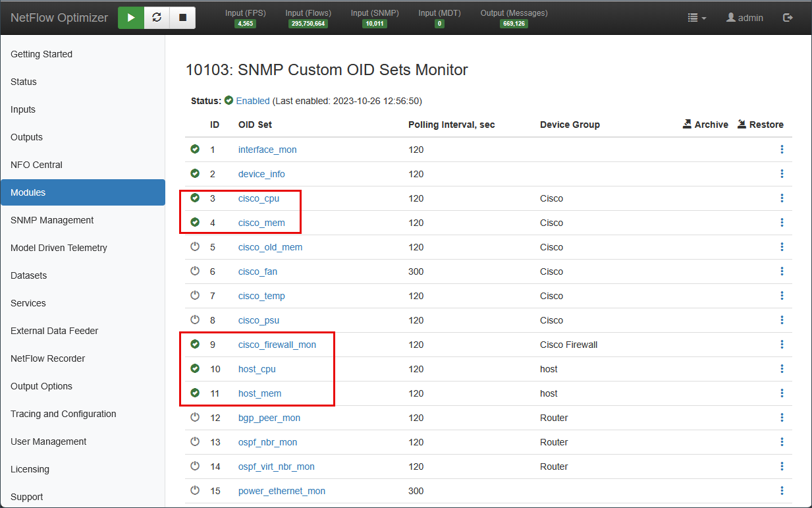
Task: Go to NetFlow Recorder sidebar item
Action: (x=48, y=358)
